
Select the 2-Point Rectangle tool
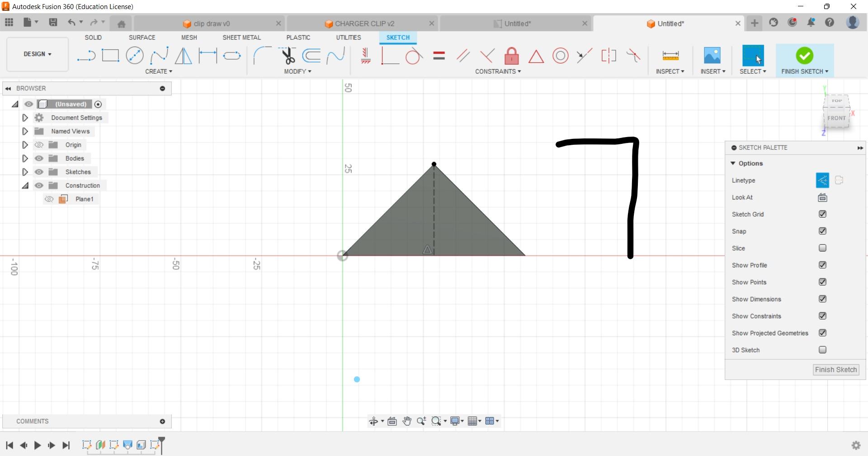pyautogui.click(x=110, y=55)
